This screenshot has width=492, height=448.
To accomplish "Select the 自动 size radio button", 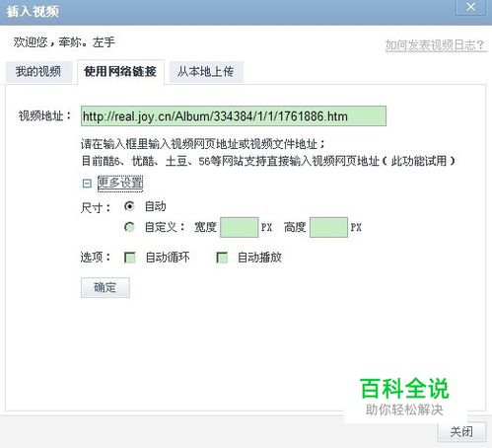I will click(x=129, y=206).
